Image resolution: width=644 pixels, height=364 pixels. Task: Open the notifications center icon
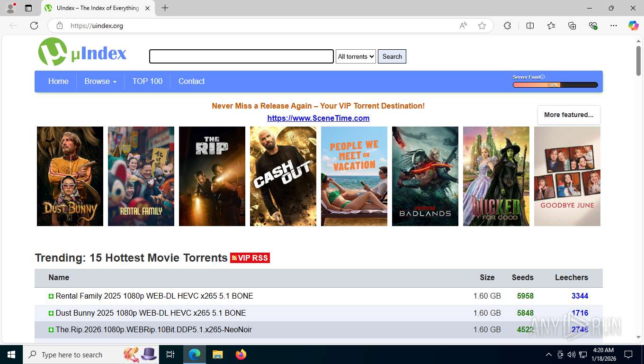pos(628,355)
